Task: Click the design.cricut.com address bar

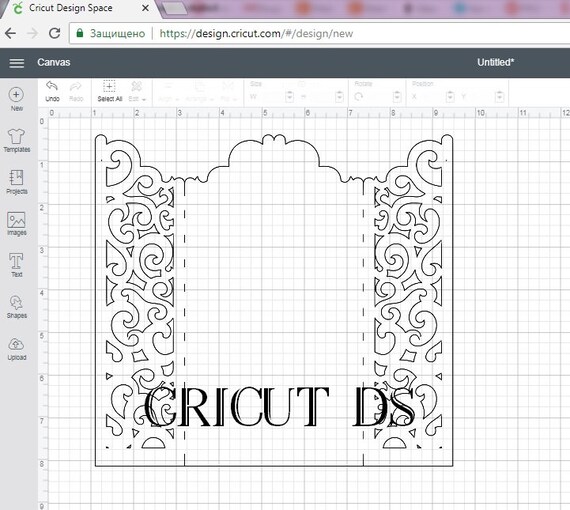Action: (319, 33)
